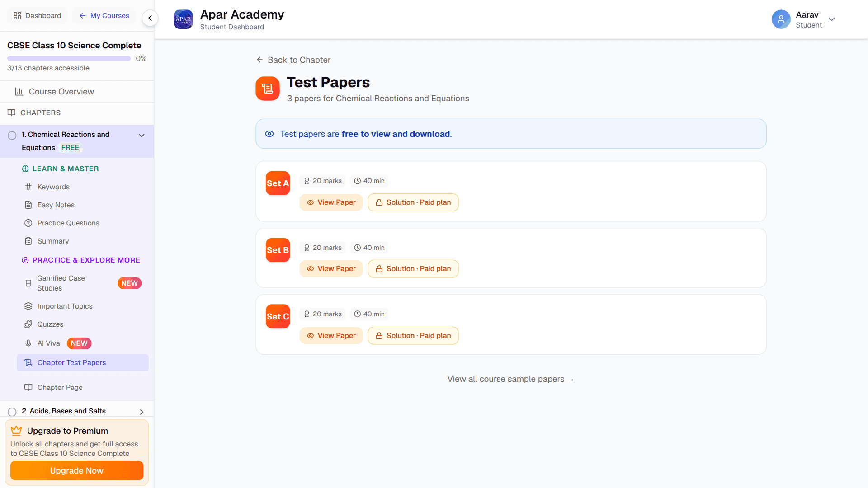Click the eye icon in the free-to-view banner

tap(269, 134)
